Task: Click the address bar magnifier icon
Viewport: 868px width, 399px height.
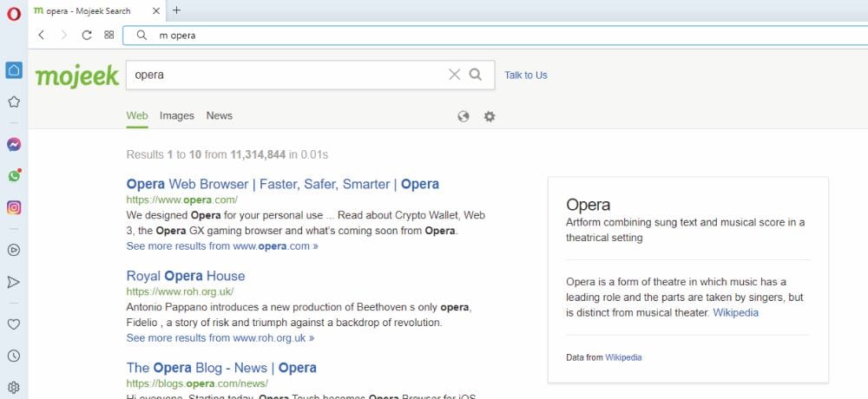Action: (141, 36)
